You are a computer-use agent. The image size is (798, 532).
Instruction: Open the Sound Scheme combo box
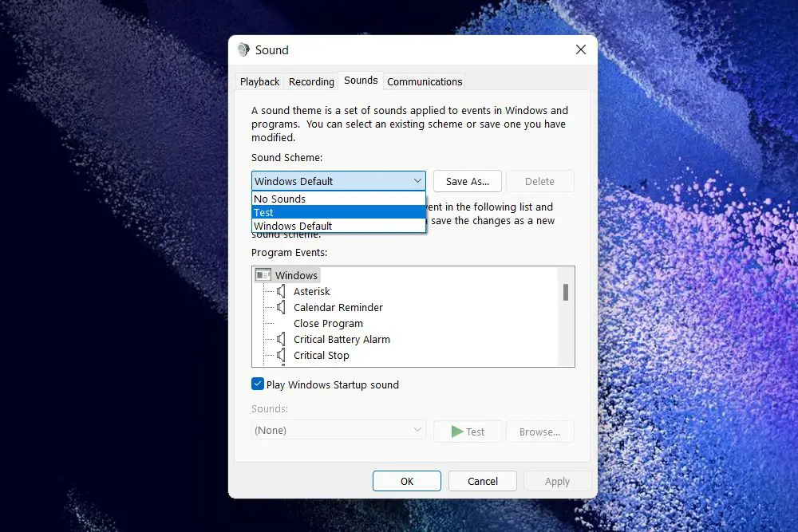pos(338,181)
